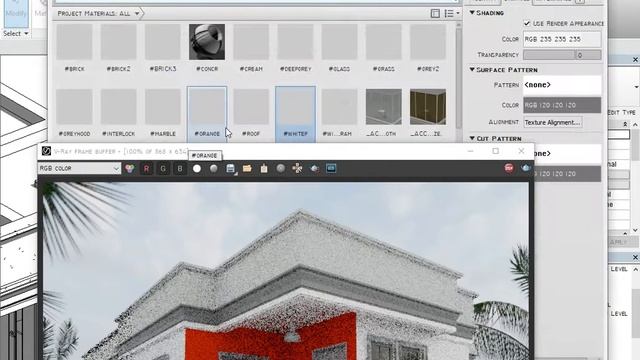Switch to monochromatic mode gray sphere

pyautogui.click(x=213, y=169)
